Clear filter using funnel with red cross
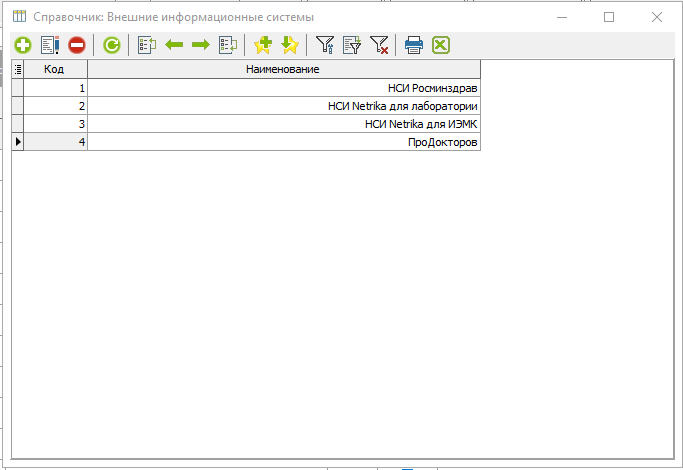Screen dimensions: 683x470 [379, 45]
